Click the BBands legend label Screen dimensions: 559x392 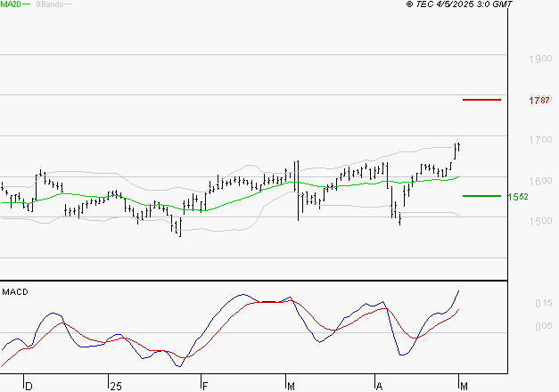click(x=50, y=4)
